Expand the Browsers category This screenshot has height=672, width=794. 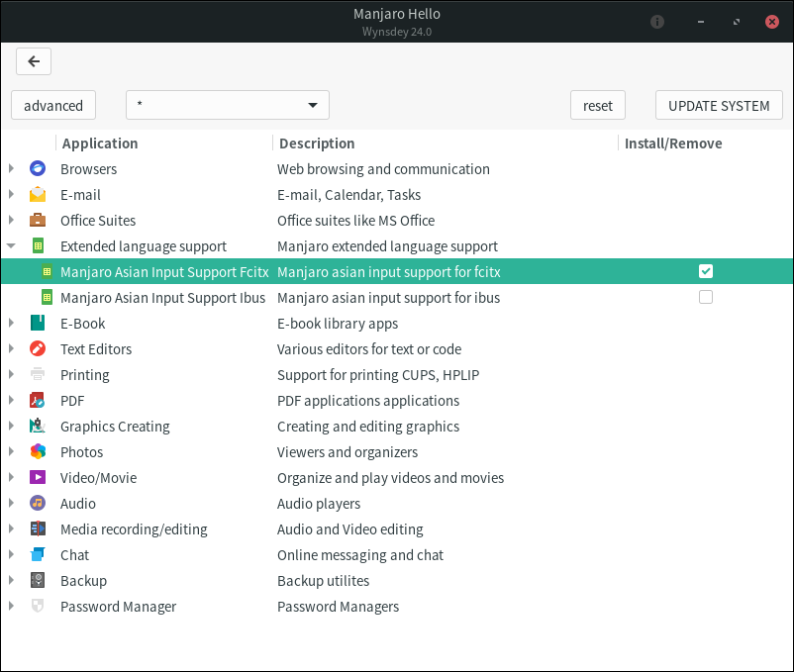click(11, 168)
